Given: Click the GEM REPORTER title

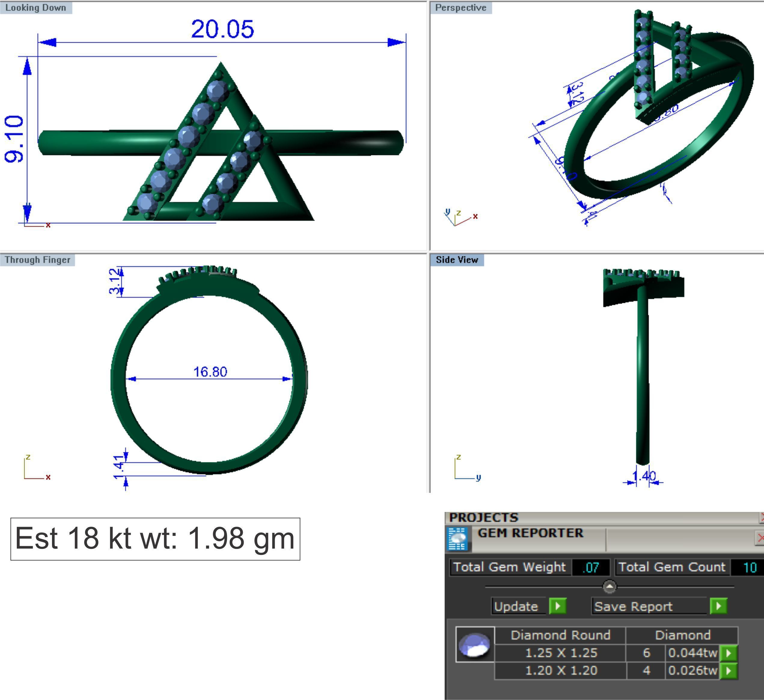Looking at the screenshot, I should click(x=530, y=533).
